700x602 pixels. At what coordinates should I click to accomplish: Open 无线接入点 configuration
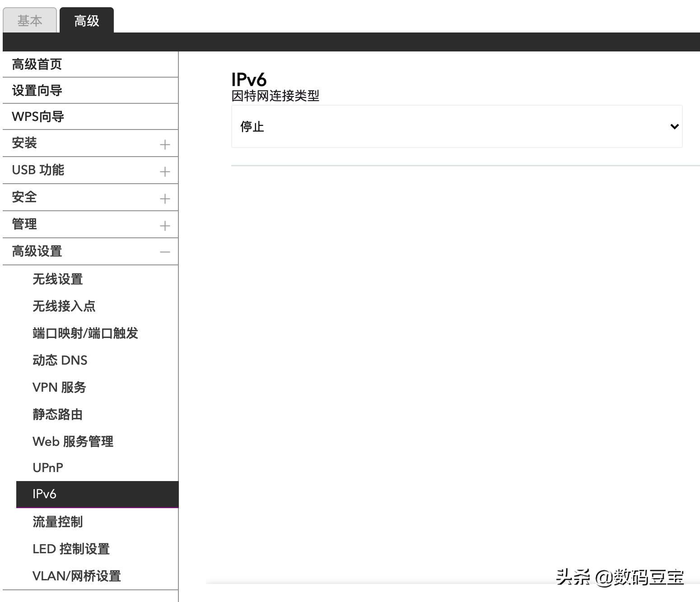[x=65, y=306]
